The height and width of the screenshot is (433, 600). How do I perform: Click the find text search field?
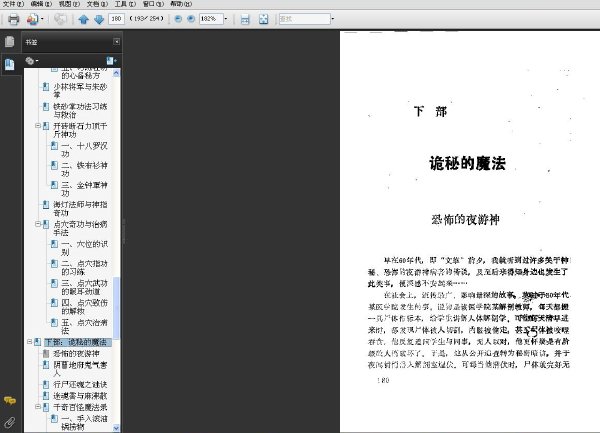pos(305,18)
